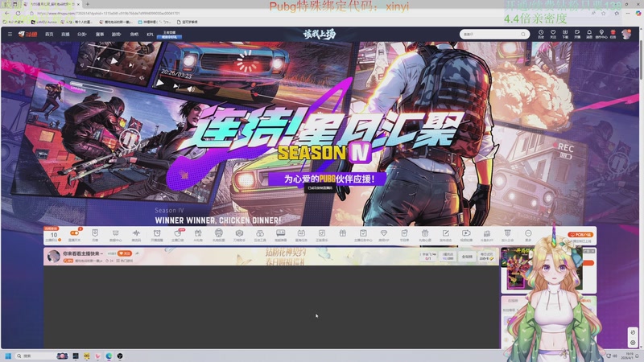The image size is (644, 362).
Task: Open the 房管 room manager icon
Action: point(95,235)
